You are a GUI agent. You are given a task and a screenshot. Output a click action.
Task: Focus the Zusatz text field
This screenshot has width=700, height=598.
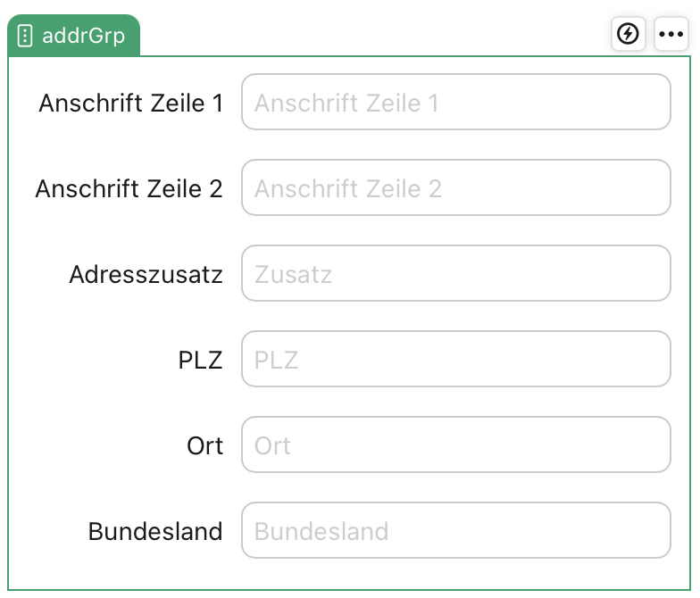pos(455,273)
